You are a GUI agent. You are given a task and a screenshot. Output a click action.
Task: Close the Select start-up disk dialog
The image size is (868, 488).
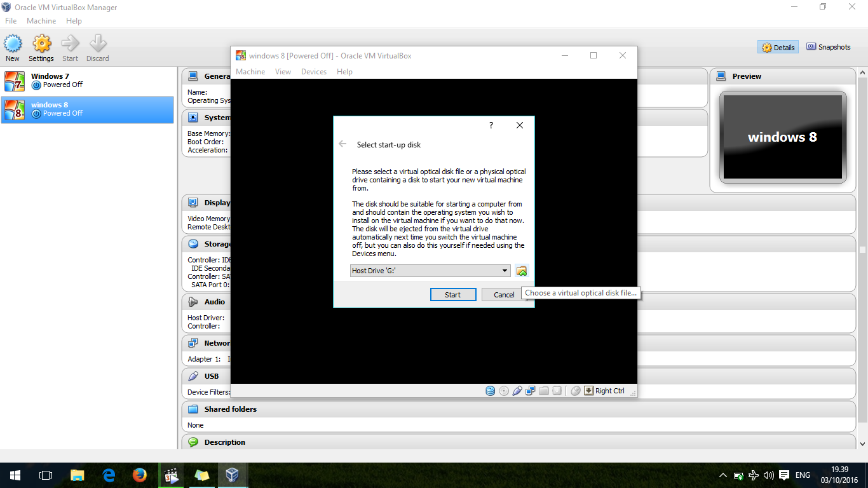[x=520, y=125]
